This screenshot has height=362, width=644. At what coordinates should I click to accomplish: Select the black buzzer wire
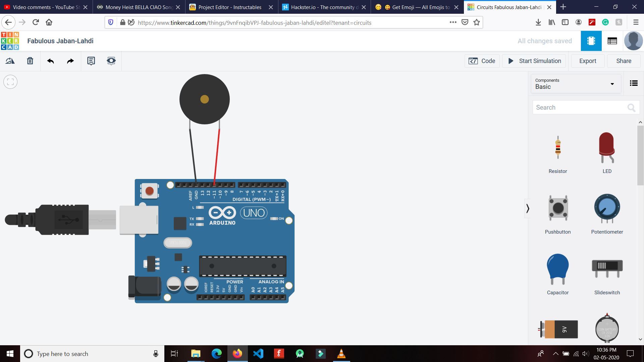[x=193, y=157]
